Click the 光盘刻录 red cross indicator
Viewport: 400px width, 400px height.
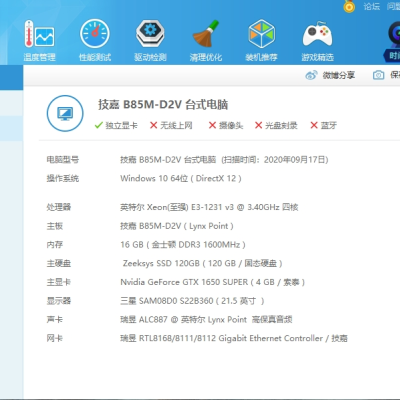pyautogui.click(x=258, y=125)
